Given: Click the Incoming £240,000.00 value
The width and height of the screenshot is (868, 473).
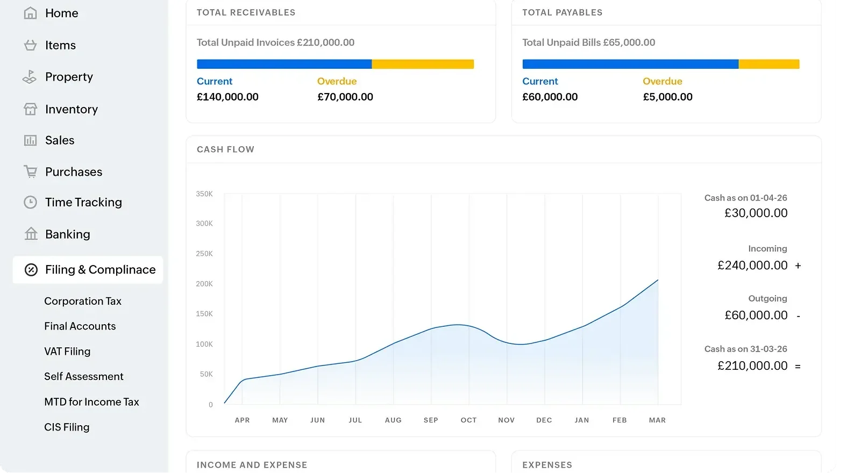Looking at the screenshot, I should 752,266.
